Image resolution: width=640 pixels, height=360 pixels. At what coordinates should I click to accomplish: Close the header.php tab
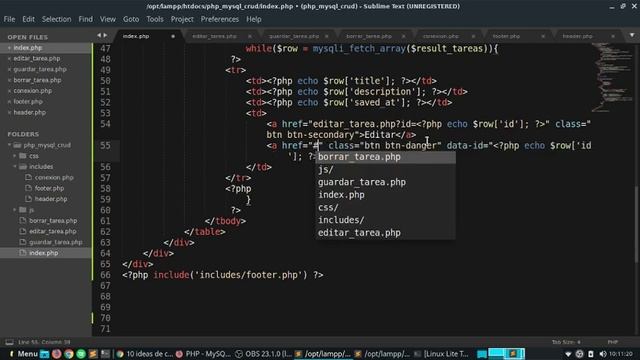pos(613,36)
